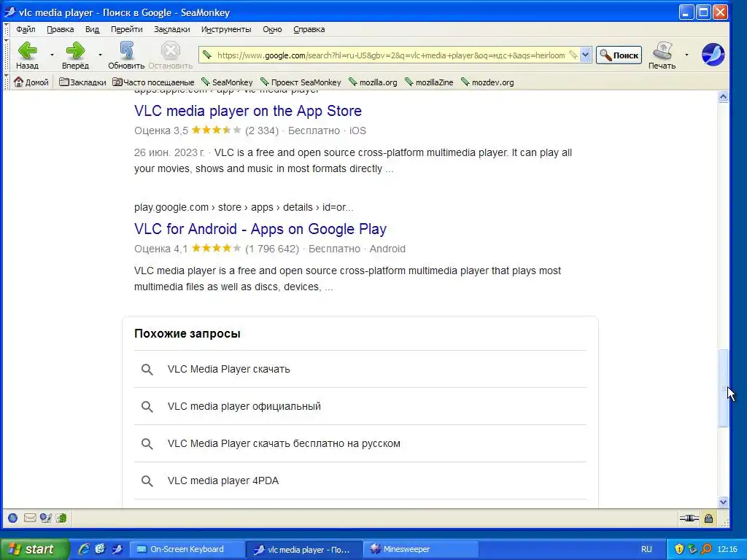Click magnifier icon beside VLC media player официальный
The height and width of the screenshot is (560, 747).
click(147, 407)
